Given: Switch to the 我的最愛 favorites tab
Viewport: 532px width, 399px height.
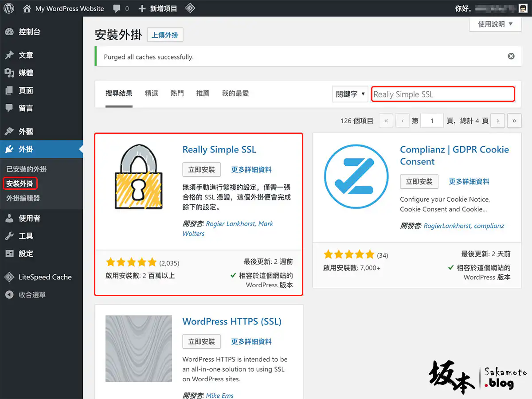Looking at the screenshot, I should click(235, 94).
